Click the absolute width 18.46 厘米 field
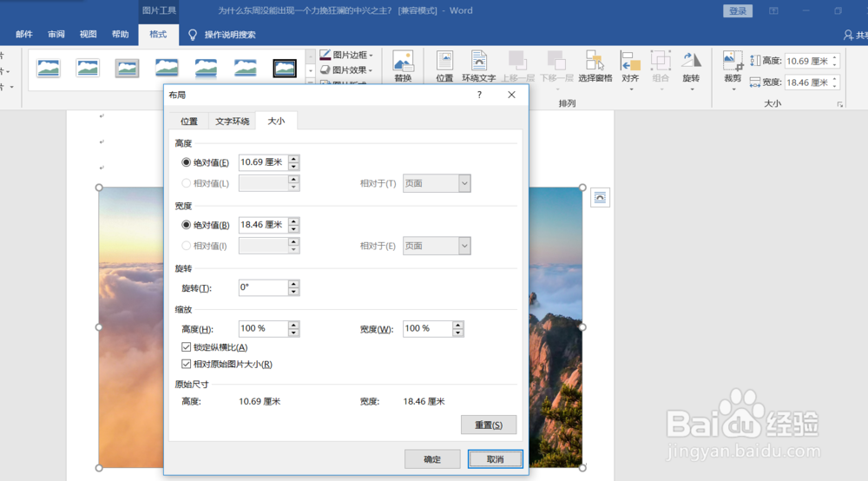Viewport: 868px width, 481px height. click(264, 225)
